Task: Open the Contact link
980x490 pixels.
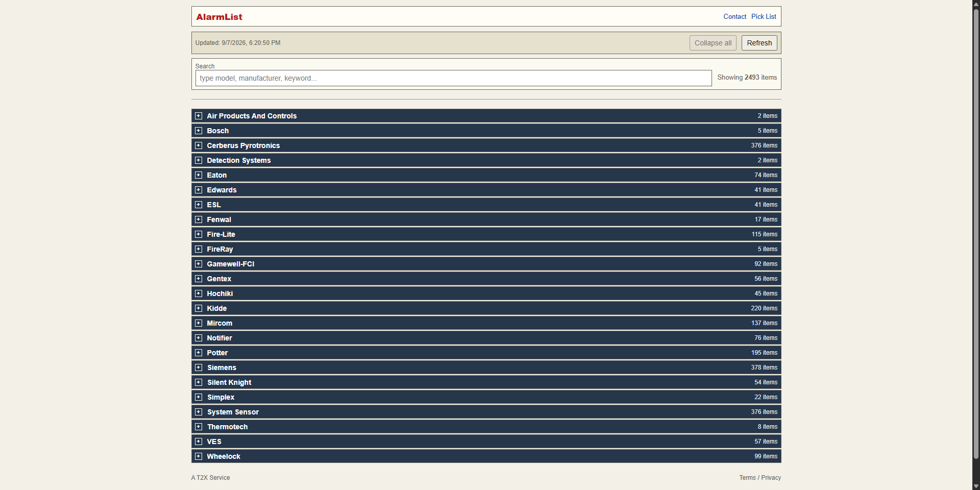Action: point(734,17)
